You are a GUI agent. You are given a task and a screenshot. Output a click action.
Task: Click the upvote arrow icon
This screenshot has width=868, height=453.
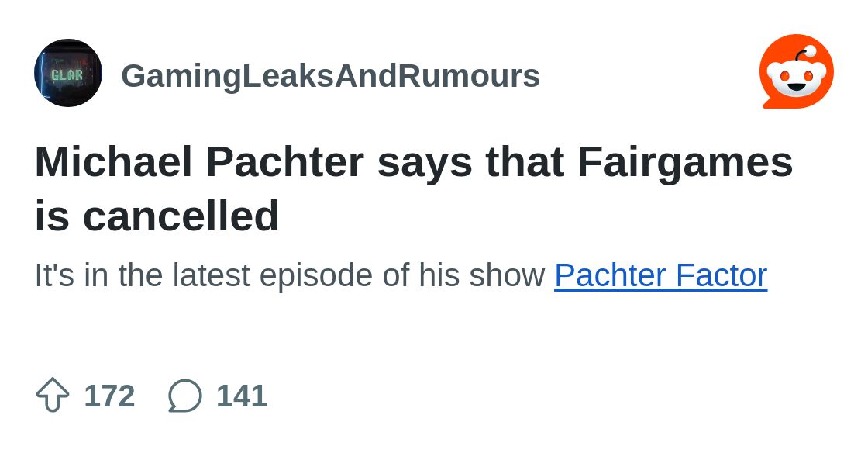[x=53, y=395]
